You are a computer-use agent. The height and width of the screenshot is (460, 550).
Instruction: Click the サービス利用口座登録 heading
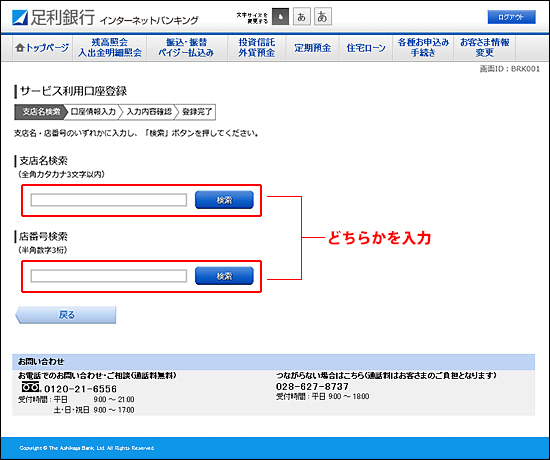(x=73, y=91)
